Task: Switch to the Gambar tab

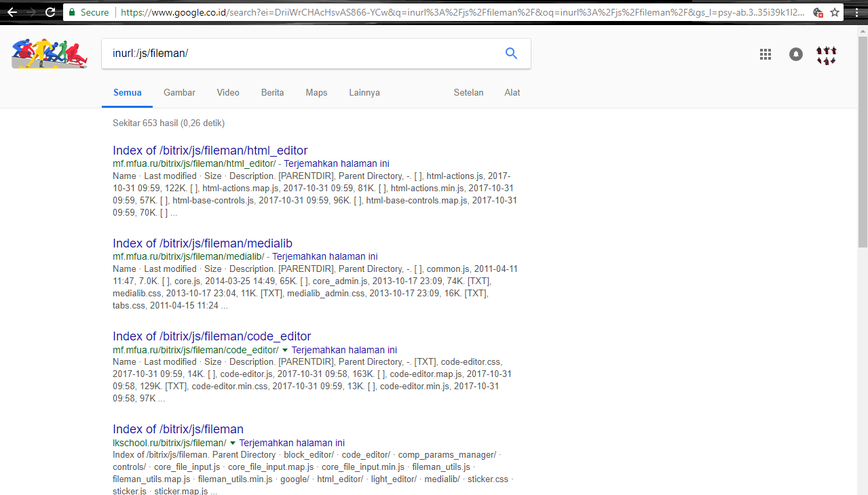Action: click(179, 92)
